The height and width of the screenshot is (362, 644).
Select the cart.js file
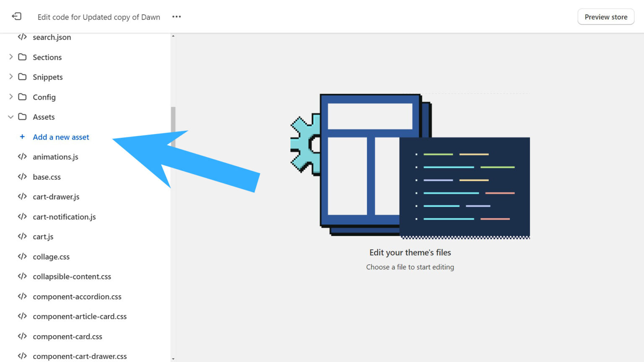43,237
